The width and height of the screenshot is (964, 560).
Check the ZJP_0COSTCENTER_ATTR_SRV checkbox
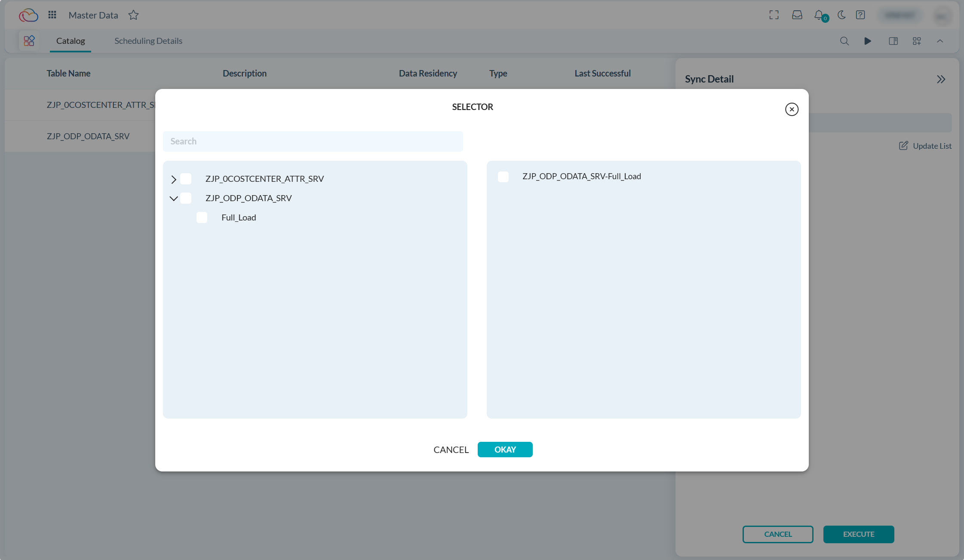[x=186, y=179]
